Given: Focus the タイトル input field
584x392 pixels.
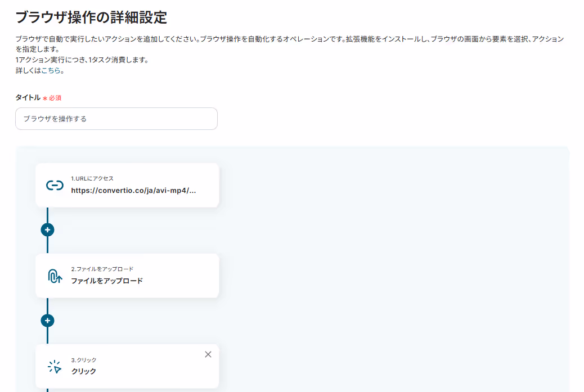Looking at the screenshot, I should click(x=116, y=119).
